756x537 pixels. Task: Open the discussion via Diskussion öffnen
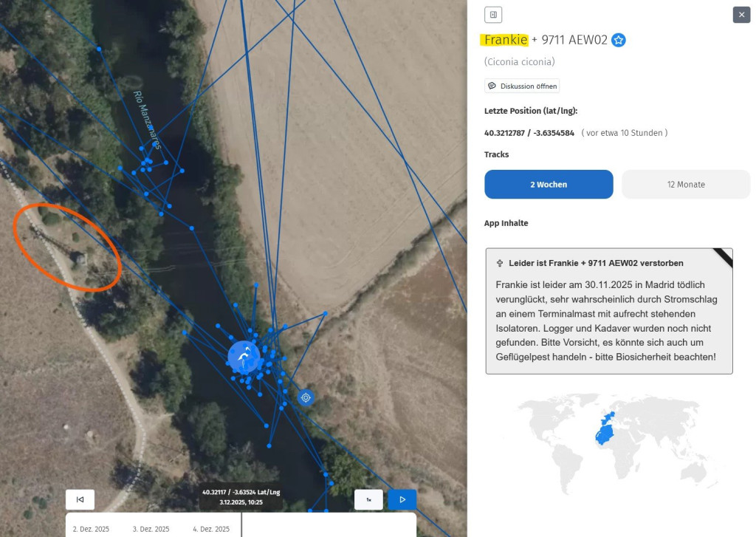pyautogui.click(x=522, y=86)
